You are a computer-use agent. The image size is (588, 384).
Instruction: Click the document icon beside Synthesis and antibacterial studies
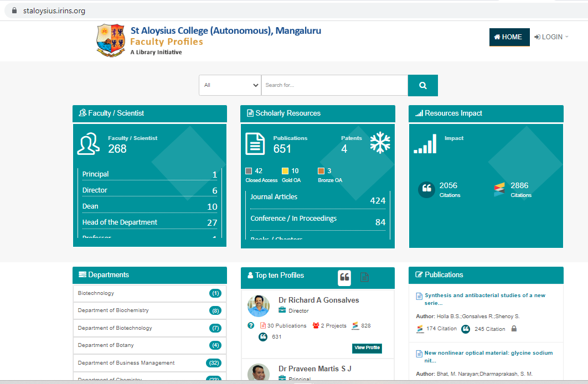click(419, 297)
